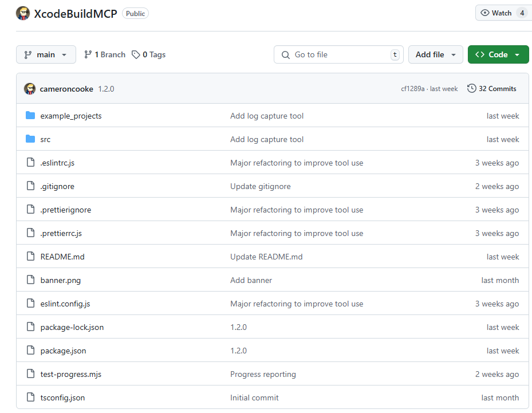Open the 'Initial commit' commit message
Image resolution: width=532 pixels, height=413 pixels.
[254, 398]
